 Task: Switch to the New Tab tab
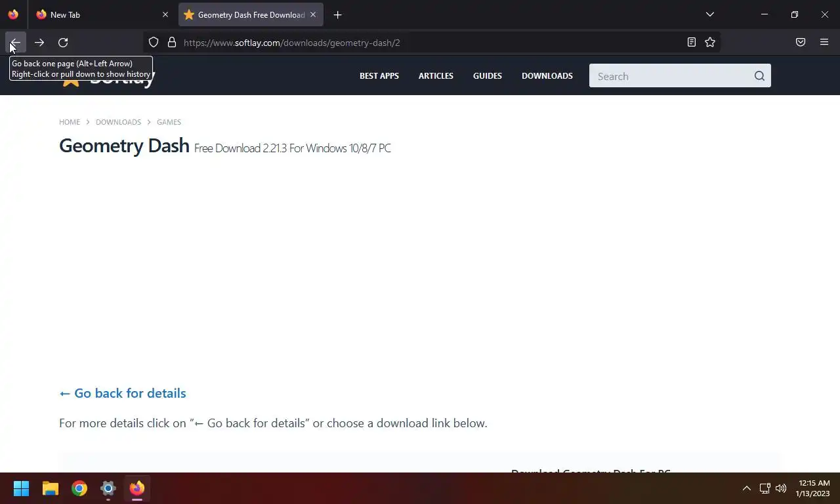click(x=102, y=14)
